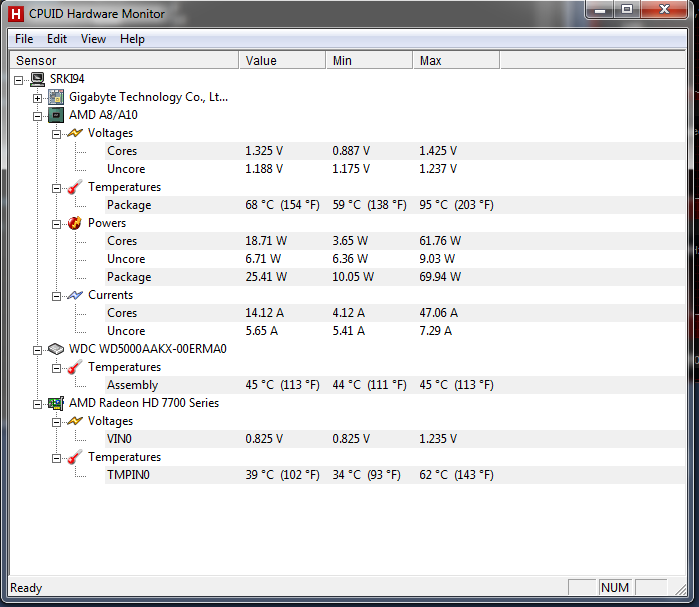Click the NUM status bar indicator
Image resolution: width=699 pixels, height=607 pixels.
615,588
